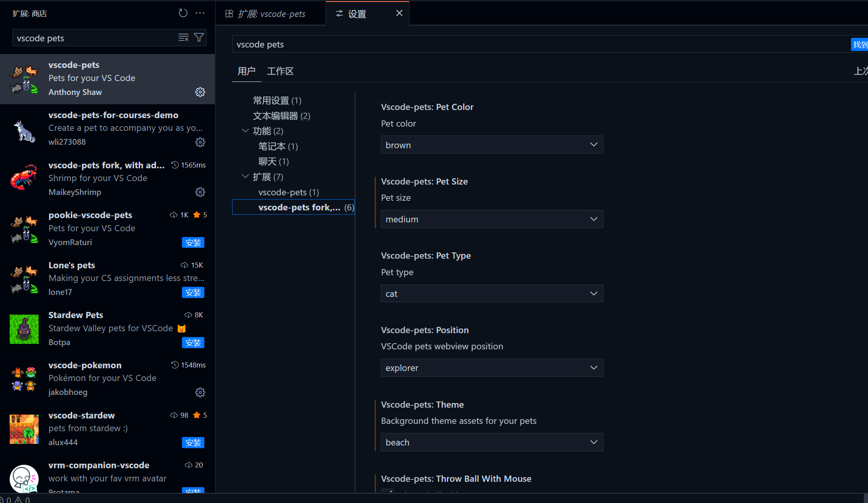The width and height of the screenshot is (868, 503).
Task: Click the Vscode-pets: Position setting title
Action: click(x=425, y=330)
